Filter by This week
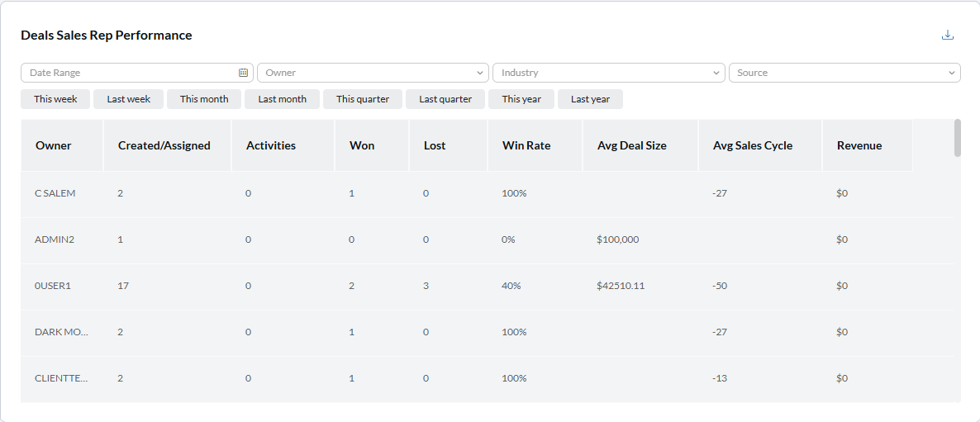This screenshot has width=980, height=422. coord(55,99)
